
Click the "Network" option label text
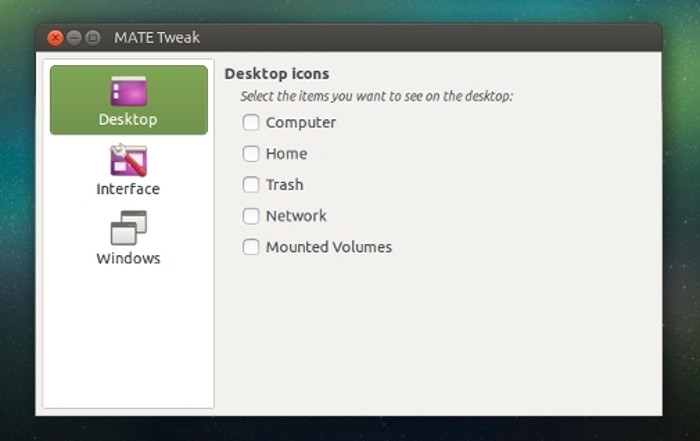tap(296, 216)
